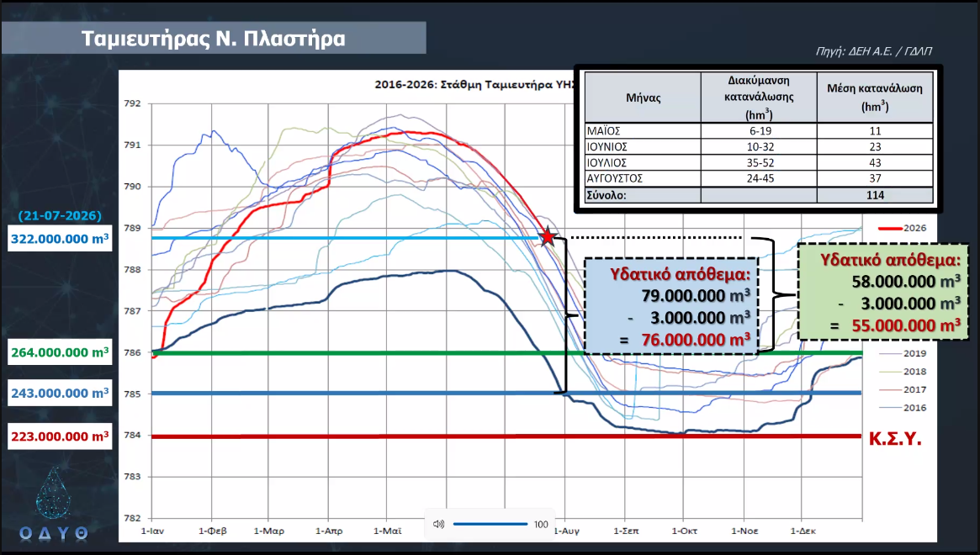
Task: Click y-axis label 787
Action: 133,310
